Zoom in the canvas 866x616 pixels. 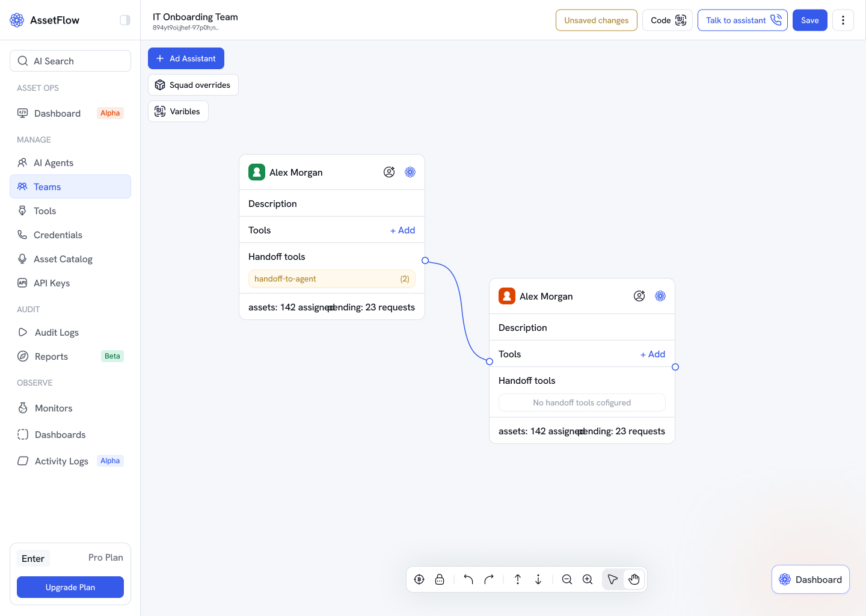[x=588, y=579]
